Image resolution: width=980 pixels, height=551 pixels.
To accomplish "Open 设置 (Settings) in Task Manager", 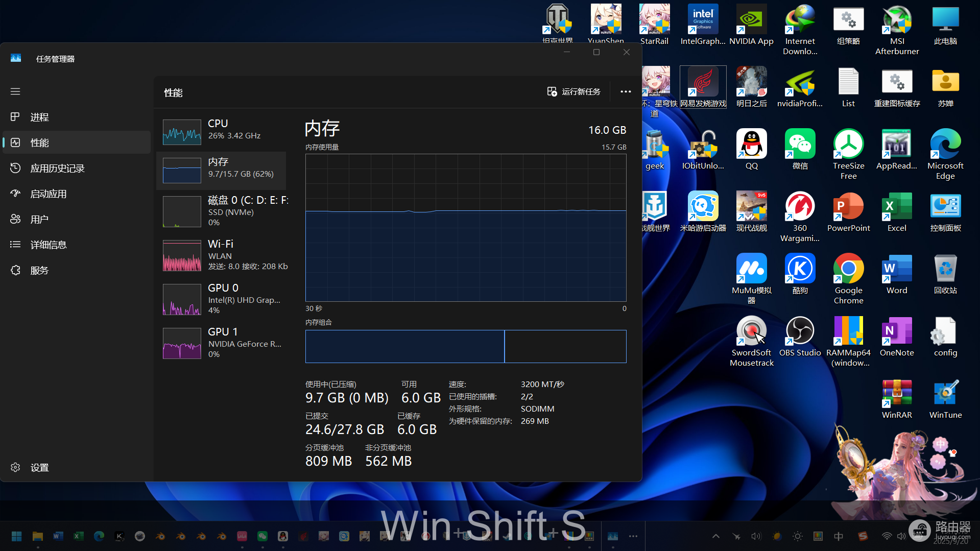I will pyautogui.click(x=77, y=467).
